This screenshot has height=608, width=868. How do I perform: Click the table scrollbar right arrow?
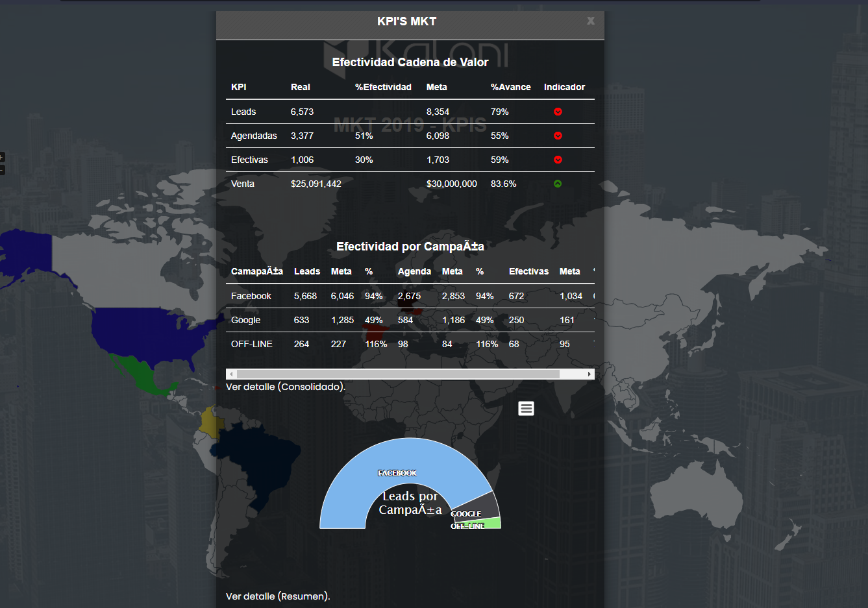(589, 374)
